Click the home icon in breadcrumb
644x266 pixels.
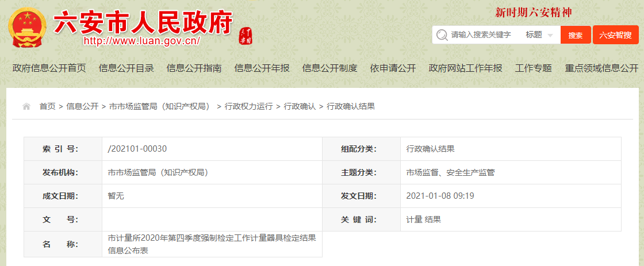[x=26, y=106]
